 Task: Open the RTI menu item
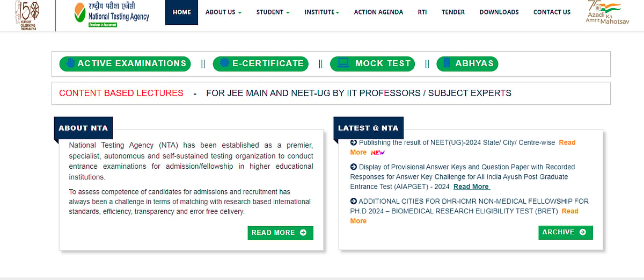[x=422, y=12]
